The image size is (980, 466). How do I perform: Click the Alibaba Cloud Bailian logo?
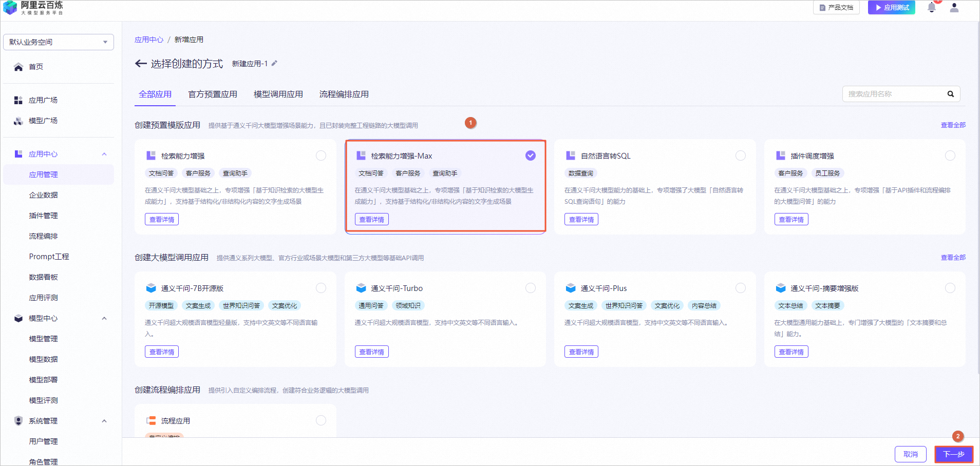tap(33, 8)
